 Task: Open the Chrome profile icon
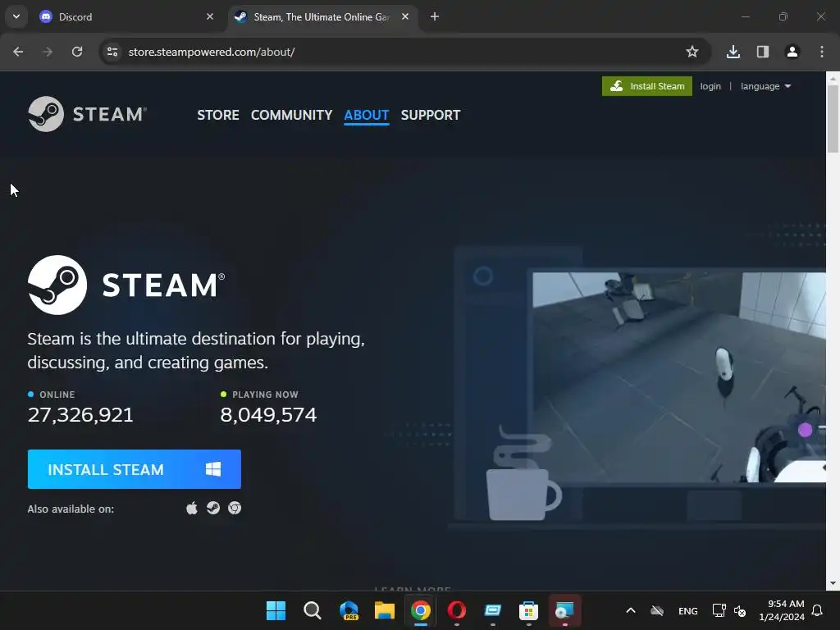click(x=792, y=52)
